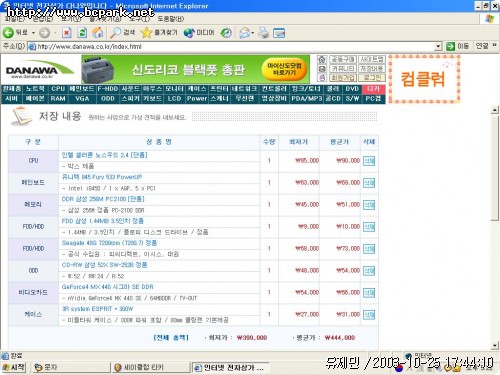Select the RAM category tab
Viewport: 500px width, 375px height.
pos(58,99)
